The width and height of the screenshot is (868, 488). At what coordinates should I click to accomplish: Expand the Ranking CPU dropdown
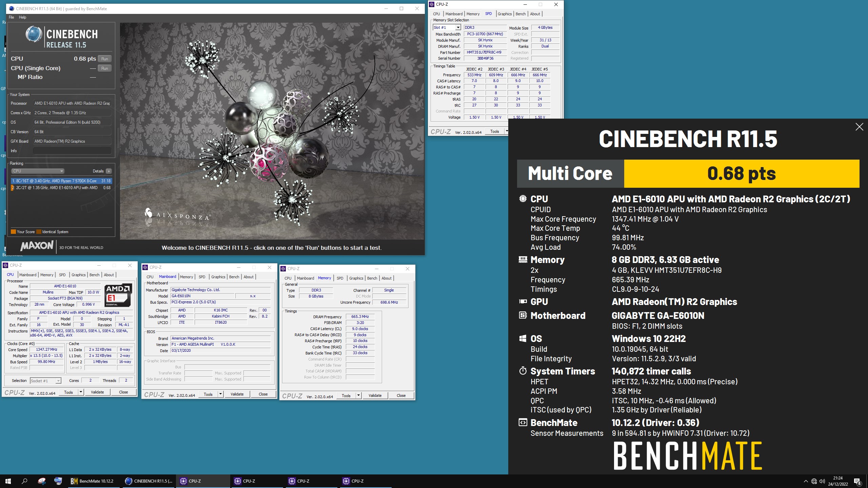click(x=38, y=171)
